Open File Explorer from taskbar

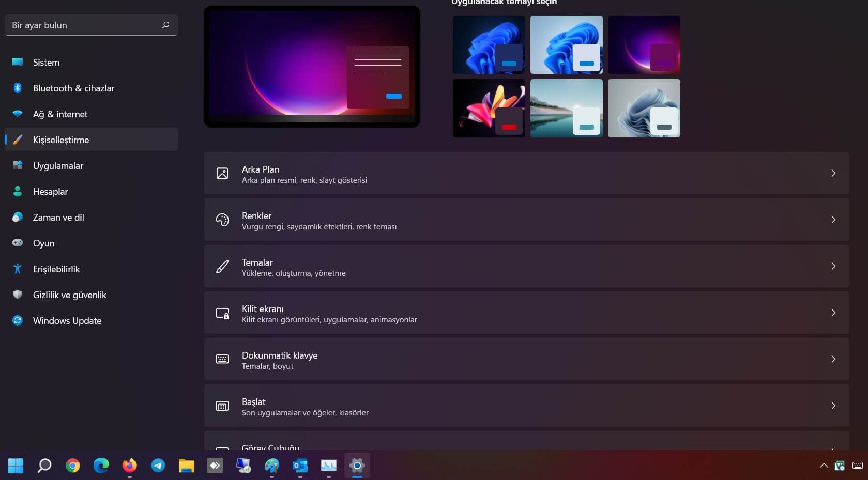point(186,466)
